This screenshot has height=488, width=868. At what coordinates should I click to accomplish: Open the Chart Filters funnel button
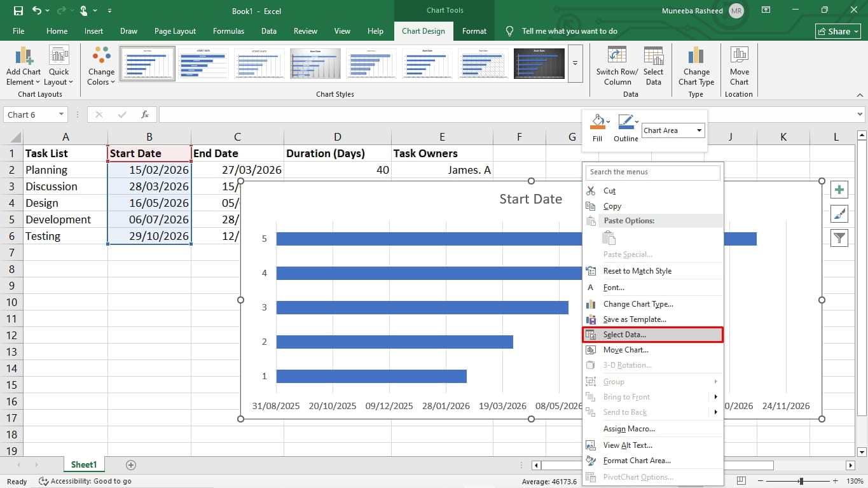pyautogui.click(x=839, y=238)
